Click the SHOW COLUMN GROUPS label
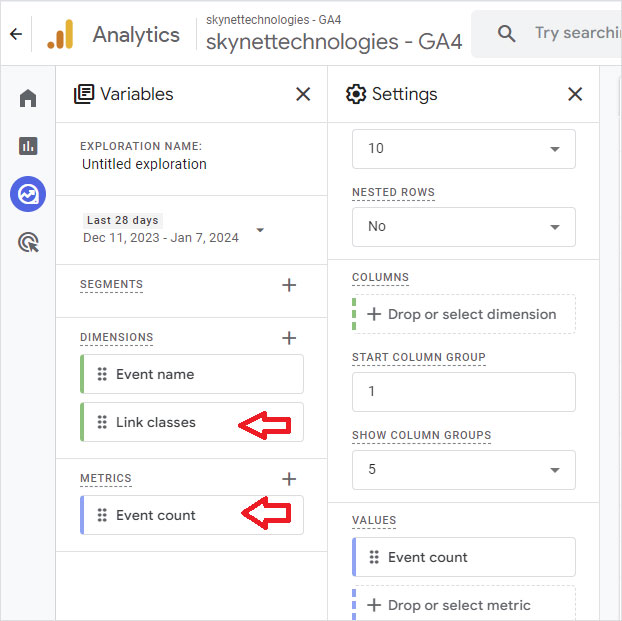The image size is (622, 621). click(421, 435)
